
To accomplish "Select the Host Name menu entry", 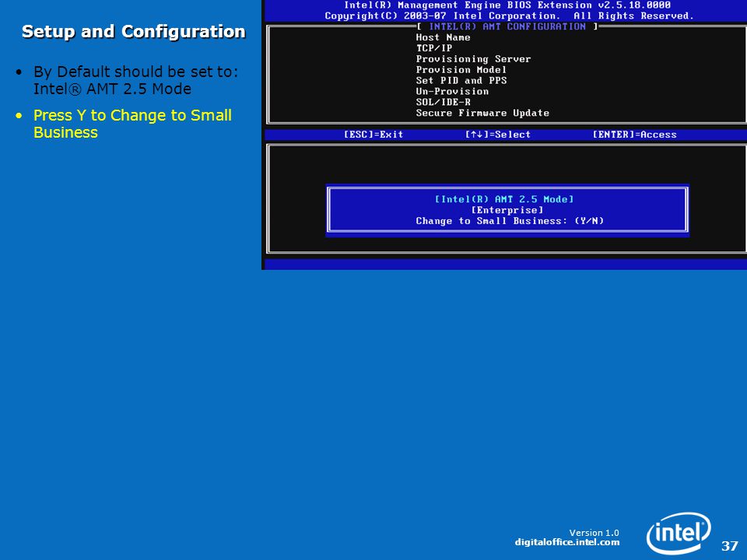I will point(443,37).
